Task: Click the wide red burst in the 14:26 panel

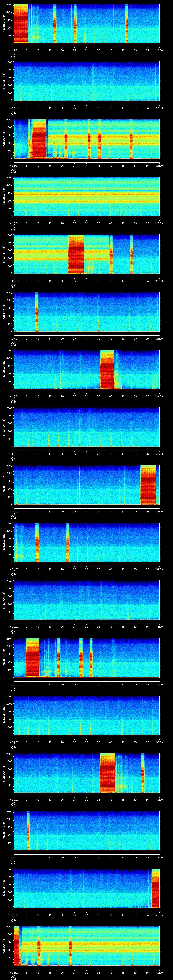Action: tap(76, 254)
